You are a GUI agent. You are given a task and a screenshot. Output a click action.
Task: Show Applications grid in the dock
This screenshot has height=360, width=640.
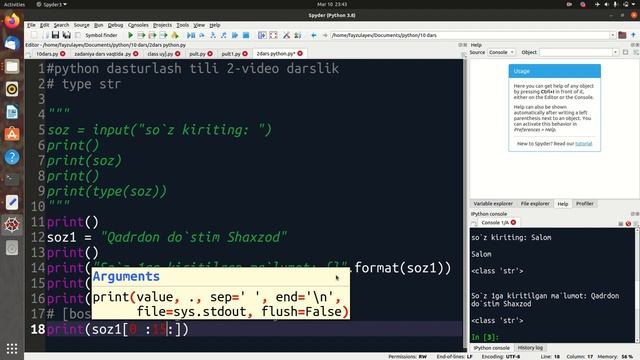(x=12, y=348)
